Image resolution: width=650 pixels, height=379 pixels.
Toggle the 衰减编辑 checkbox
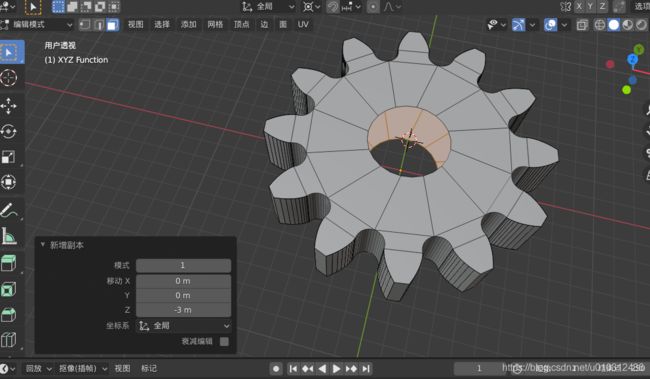[224, 341]
